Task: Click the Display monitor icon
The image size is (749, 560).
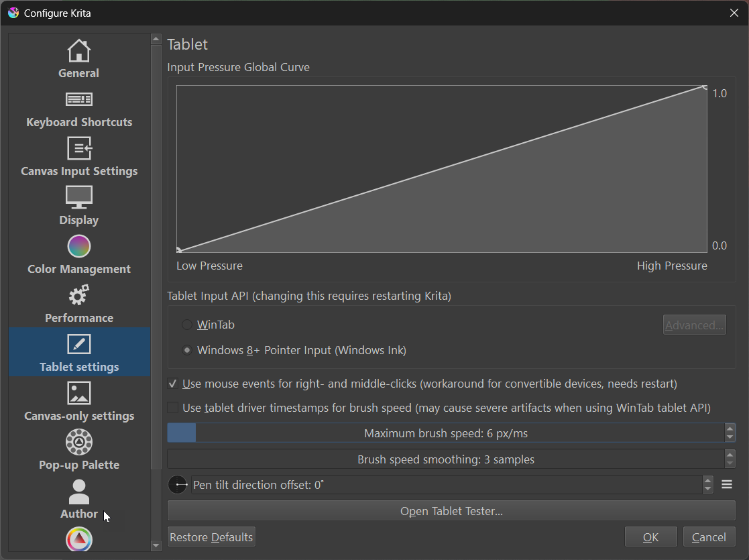Action: click(x=79, y=197)
